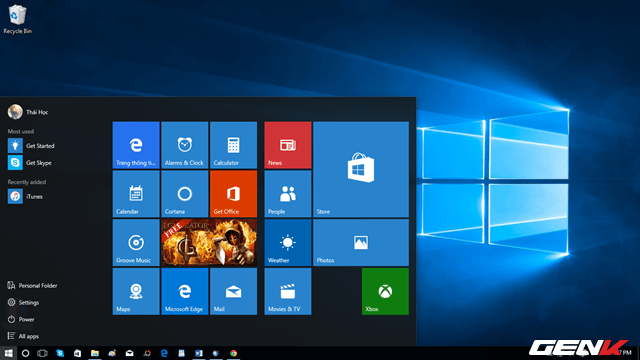Click the Windows Start button
640x360 pixels.
8,353
